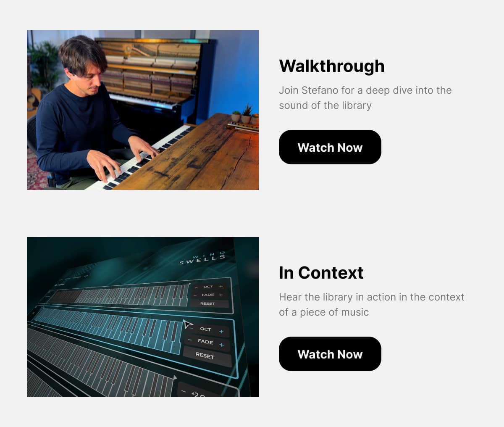Open the In Context Wind Swells interface thumbnail
Screen dimensions: 504x427
(143, 317)
